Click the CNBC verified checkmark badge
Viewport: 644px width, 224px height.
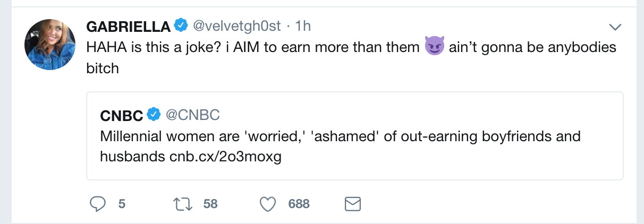(x=154, y=114)
